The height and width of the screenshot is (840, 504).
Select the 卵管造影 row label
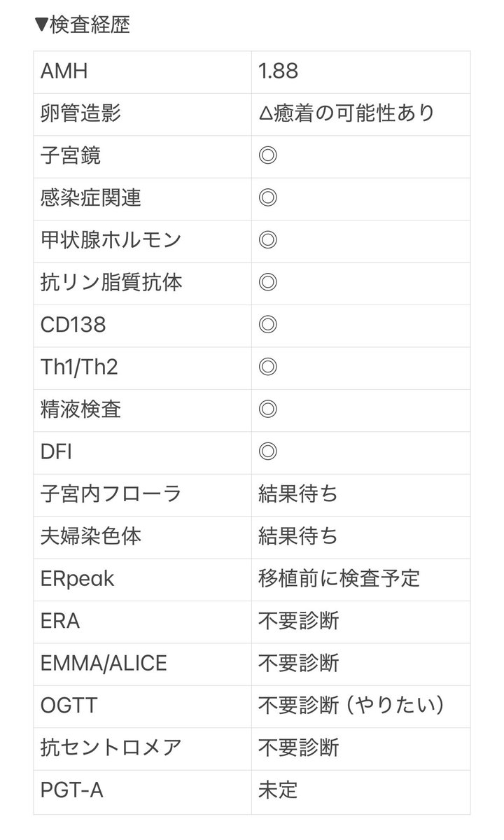[x=80, y=113]
